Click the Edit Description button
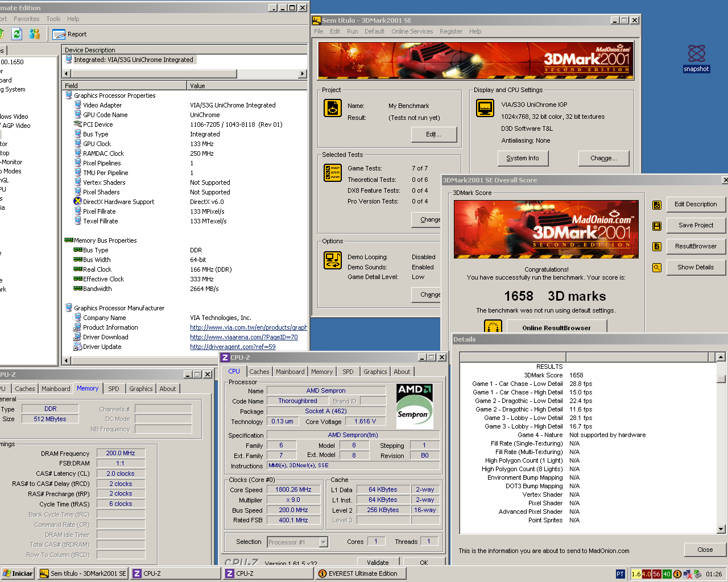 696,205
